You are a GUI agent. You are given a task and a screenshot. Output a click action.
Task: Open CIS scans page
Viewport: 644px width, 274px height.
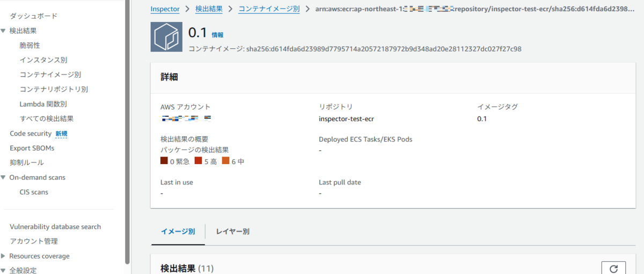click(x=34, y=192)
